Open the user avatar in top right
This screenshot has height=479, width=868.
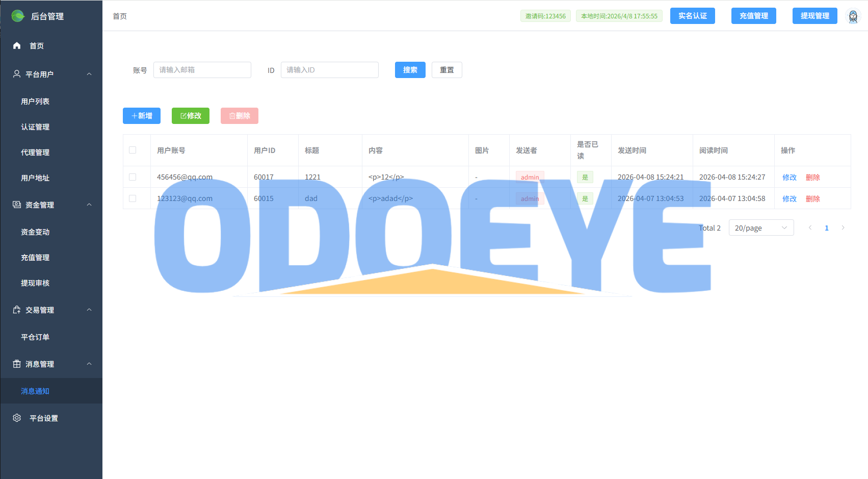click(853, 16)
